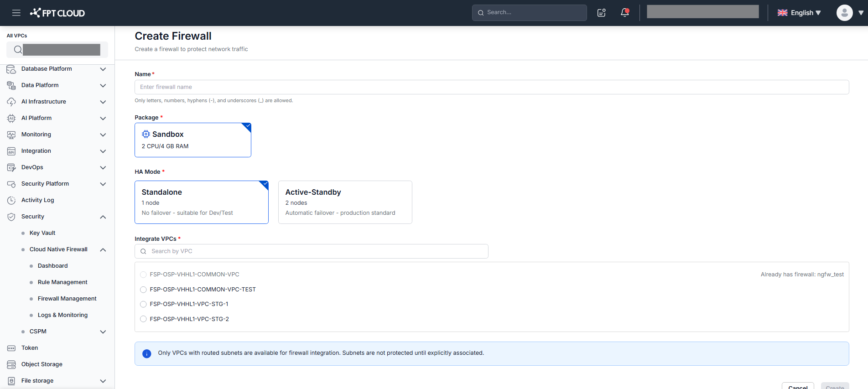The image size is (868, 389).
Task: Choose the Standalone HA mode card
Action: click(x=202, y=202)
